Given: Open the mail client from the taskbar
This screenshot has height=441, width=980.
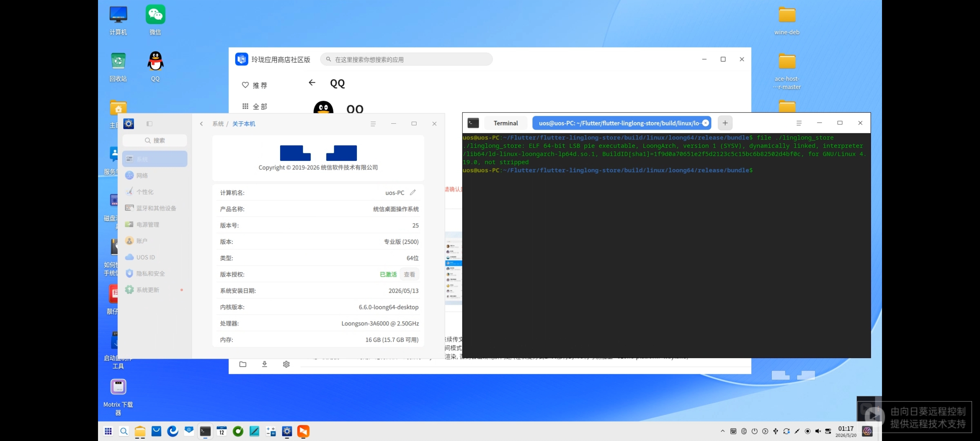Looking at the screenshot, I should (189, 431).
